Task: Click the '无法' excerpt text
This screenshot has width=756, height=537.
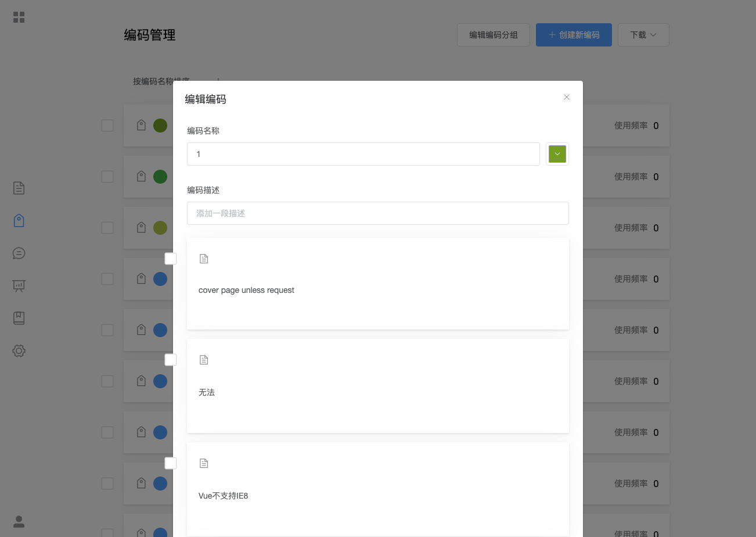Action: (207, 392)
